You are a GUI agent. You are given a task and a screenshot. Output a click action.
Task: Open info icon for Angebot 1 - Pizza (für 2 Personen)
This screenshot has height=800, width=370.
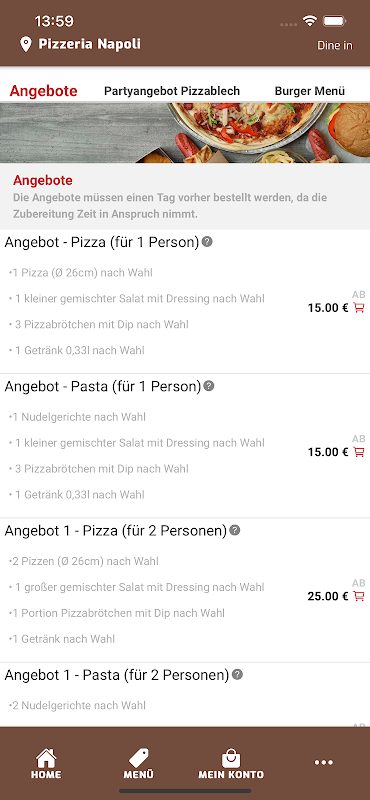click(234, 530)
